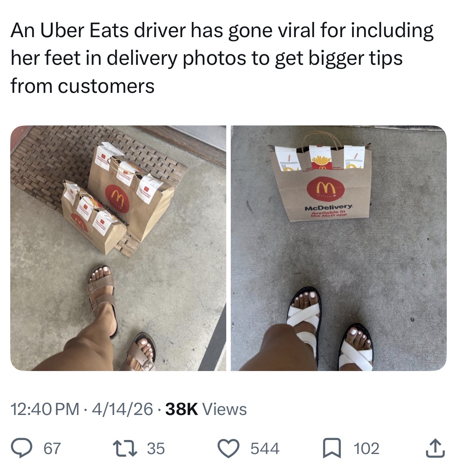Tap the 35 repost count
This screenshot has width=457, height=476.
156,449
